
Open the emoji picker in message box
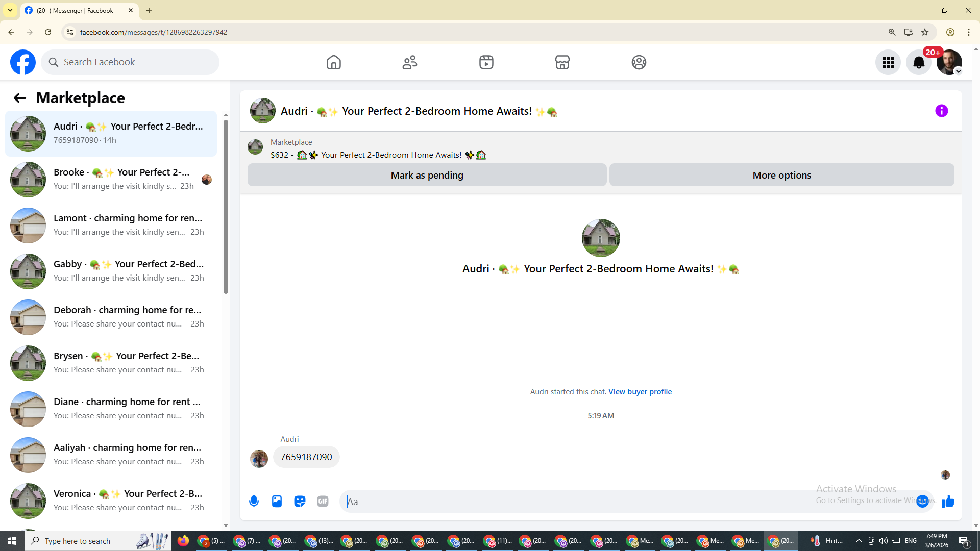(x=922, y=502)
